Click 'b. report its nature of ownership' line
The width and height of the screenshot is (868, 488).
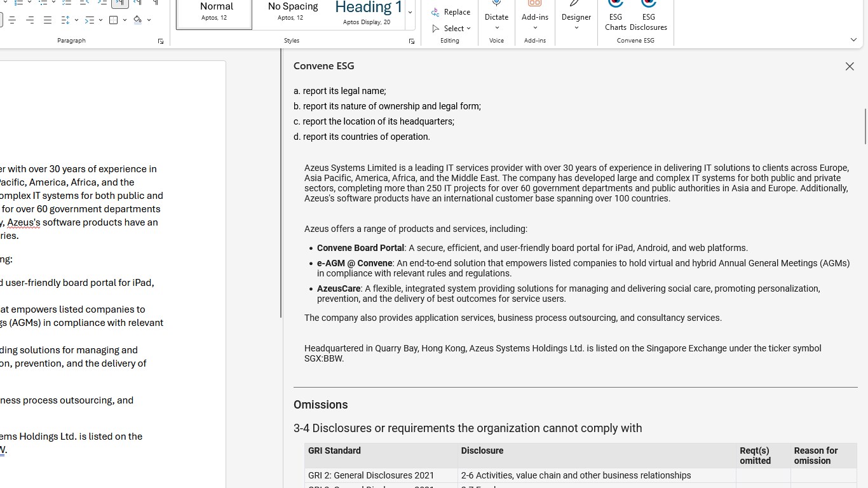(387, 106)
